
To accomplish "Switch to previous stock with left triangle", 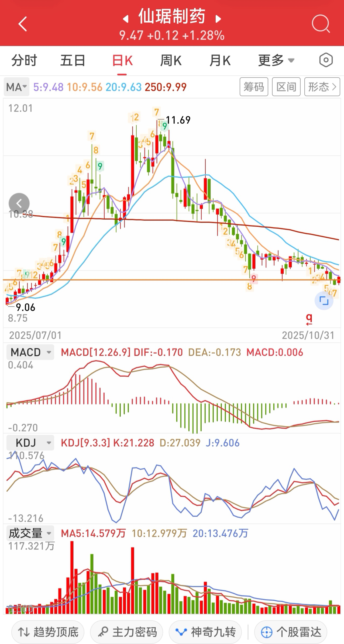I will click(x=126, y=19).
